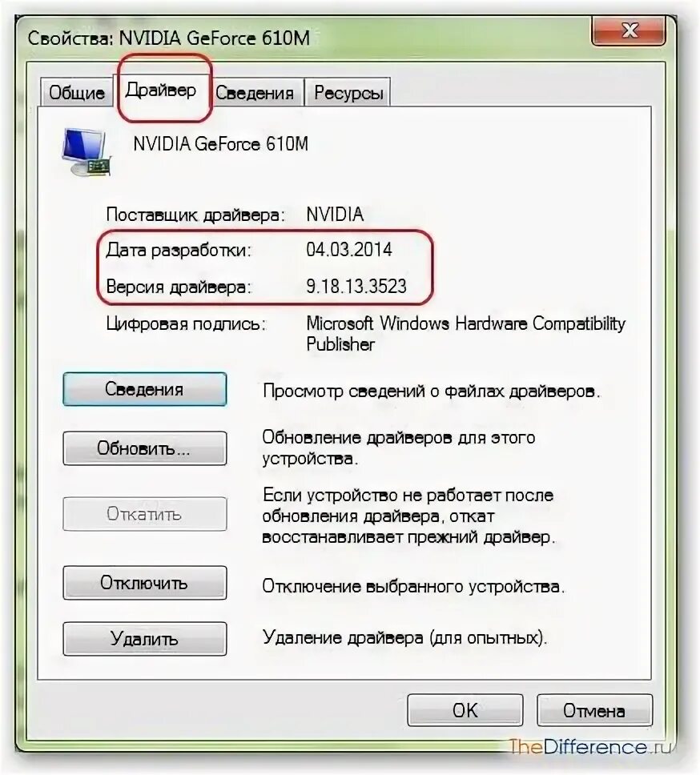Click the Сведения driver details button
Screen dimensions: 700x775
tap(144, 389)
